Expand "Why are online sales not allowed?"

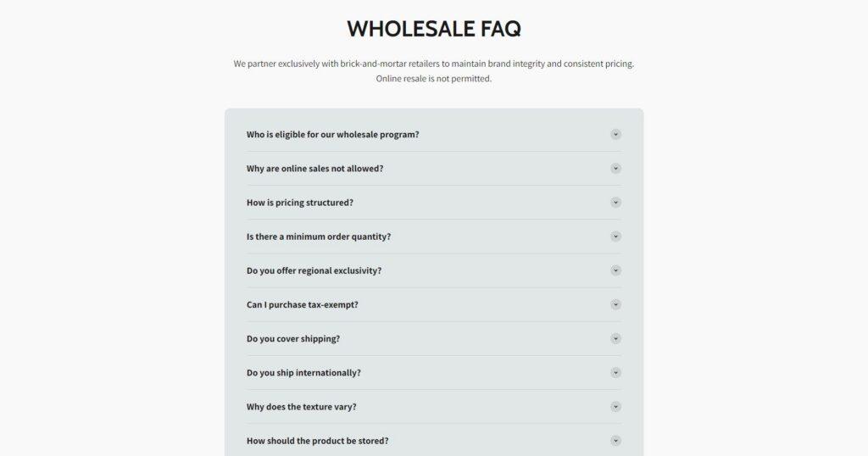coord(314,169)
